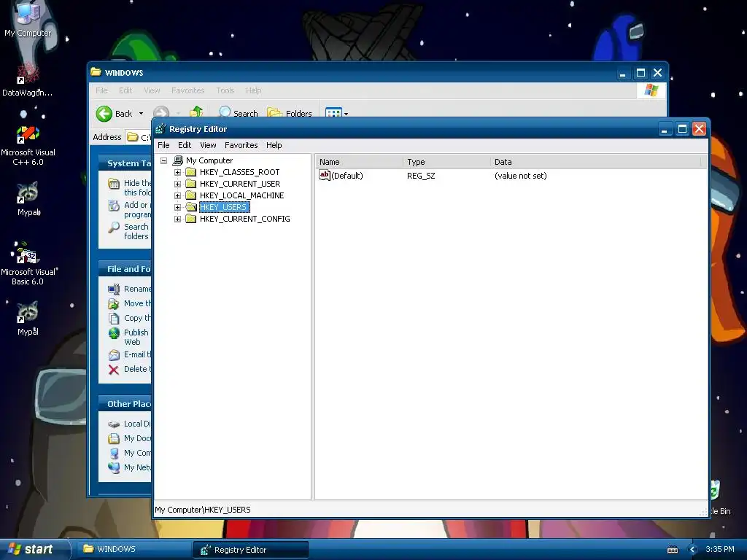Screen dimensions: 747x560
Task: Select the HKEY_LOCAL_MACHINE tree label
Action: tap(241, 195)
